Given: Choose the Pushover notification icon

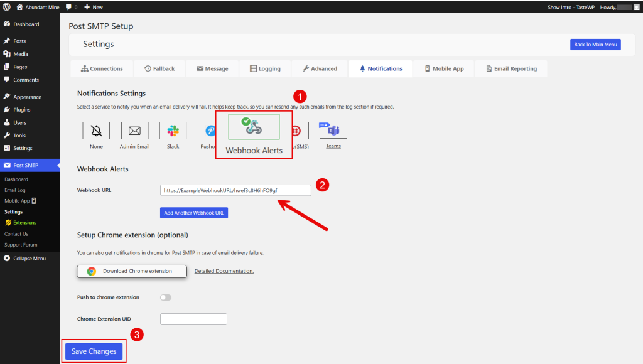Looking at the screenshot, I should [x=207, y=131].
